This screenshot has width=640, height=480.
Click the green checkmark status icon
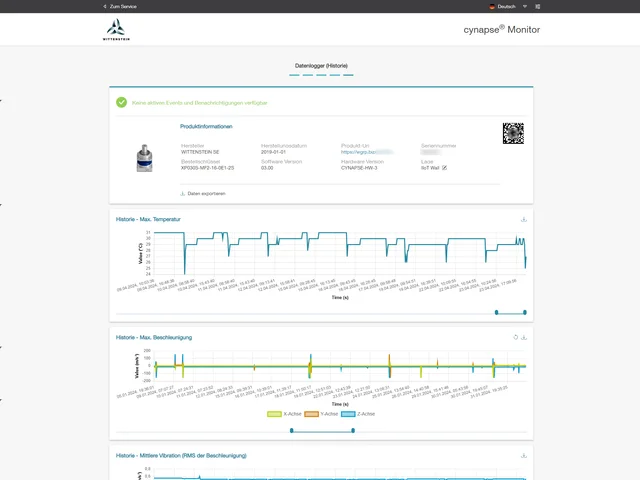pos(121,102)
